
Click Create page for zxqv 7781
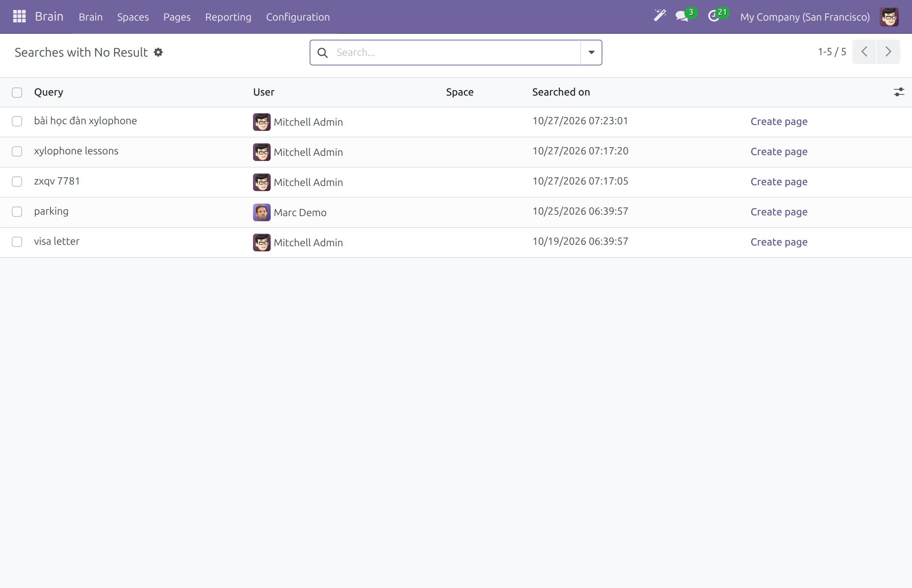tap(779, 182)
